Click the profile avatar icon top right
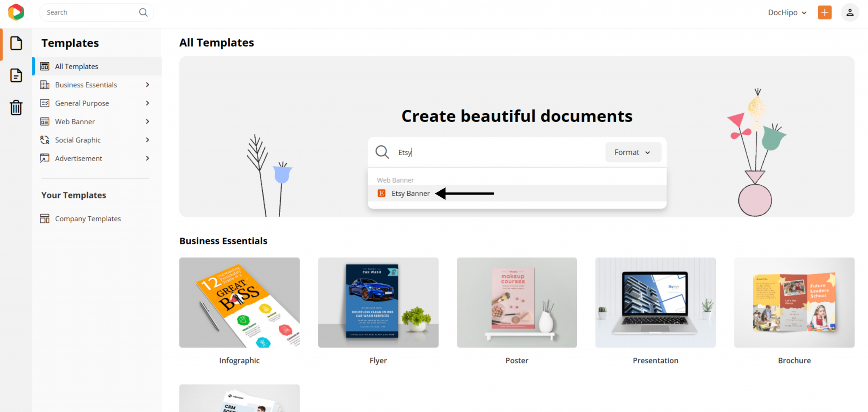Viewport: 868px width, 412px height. [850, 12]
